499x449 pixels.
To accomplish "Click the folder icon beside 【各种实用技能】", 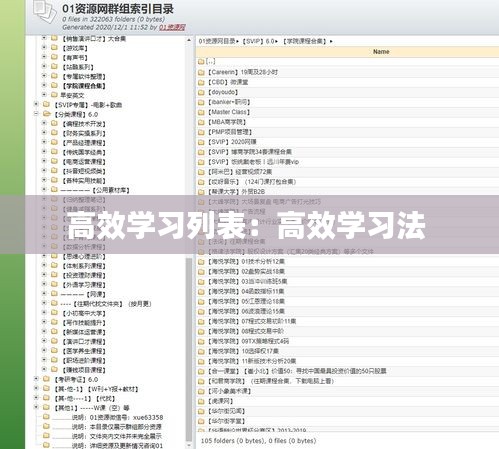I will 54,180.
